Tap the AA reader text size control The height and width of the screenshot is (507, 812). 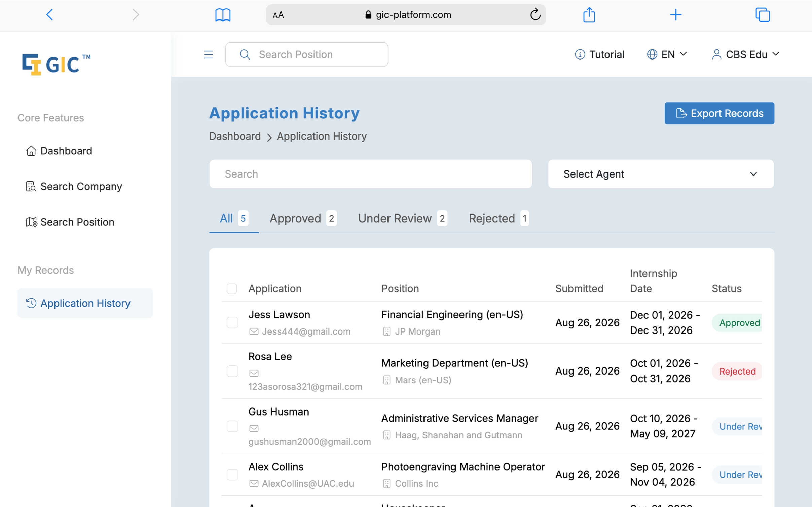(278, 15)
